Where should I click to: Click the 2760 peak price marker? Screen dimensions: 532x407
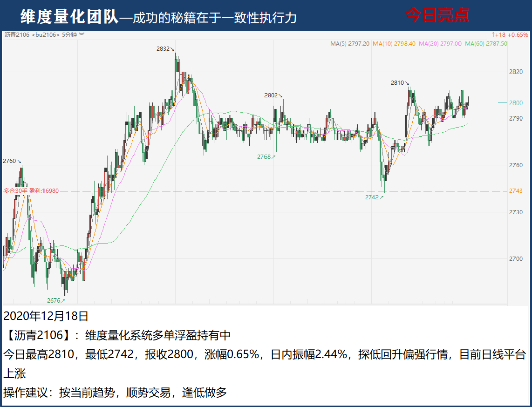coord(12,161)
